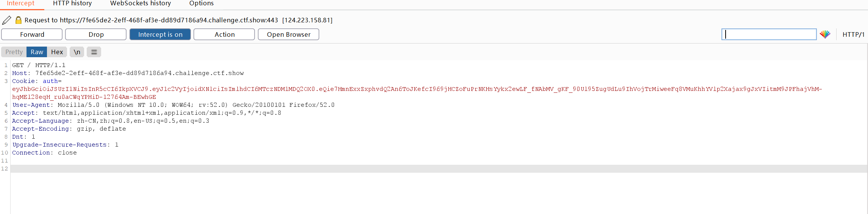The image size is (868, 214).
Task: Toggle the \n non-printable characters button
Action: click(77, 52)
